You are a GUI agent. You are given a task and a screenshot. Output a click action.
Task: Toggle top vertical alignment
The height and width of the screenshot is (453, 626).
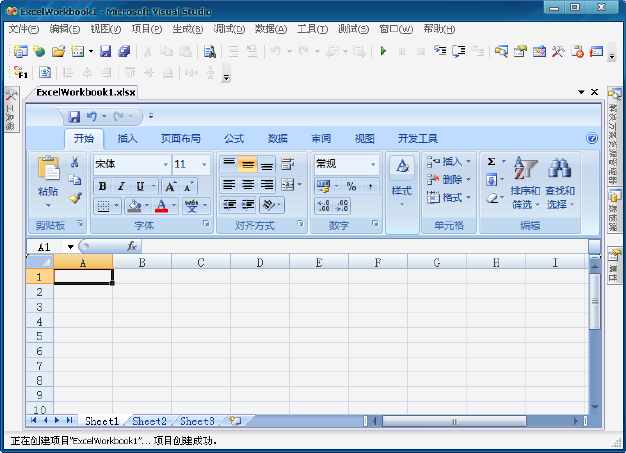tap(229, 164)
